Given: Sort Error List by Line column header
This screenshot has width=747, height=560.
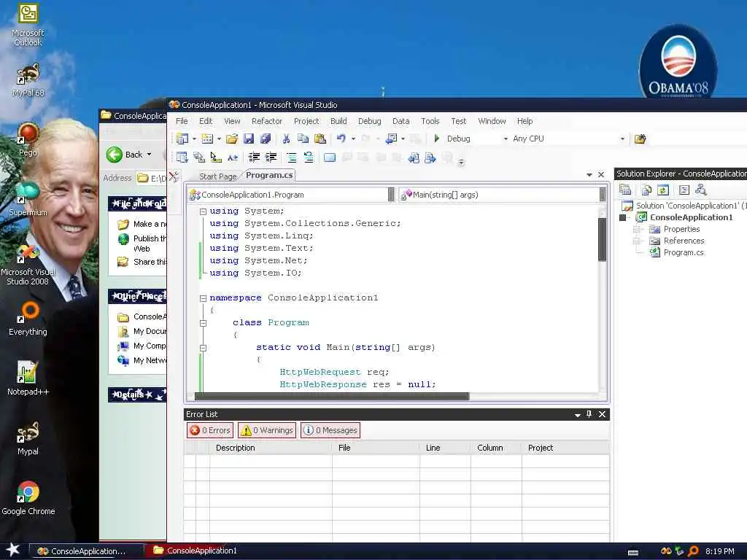Looking at the screenshot, I should (x=445, y=448).
